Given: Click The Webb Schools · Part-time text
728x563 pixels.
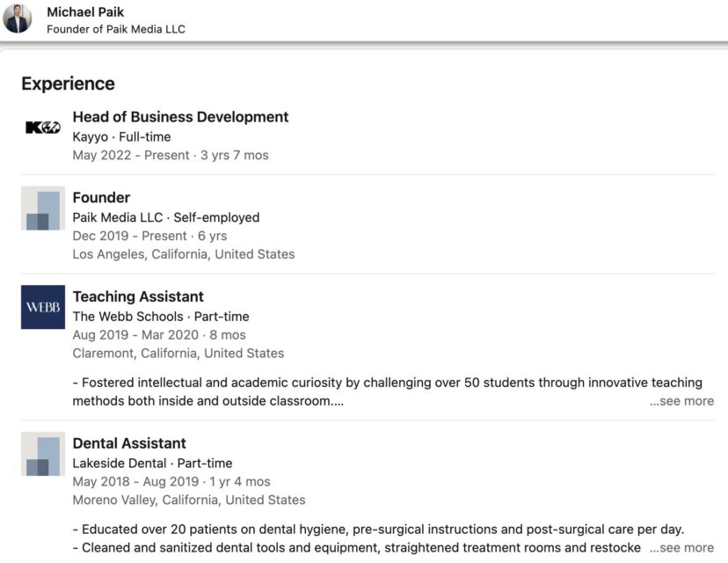Looking at the screenshot, I should 160,317.
